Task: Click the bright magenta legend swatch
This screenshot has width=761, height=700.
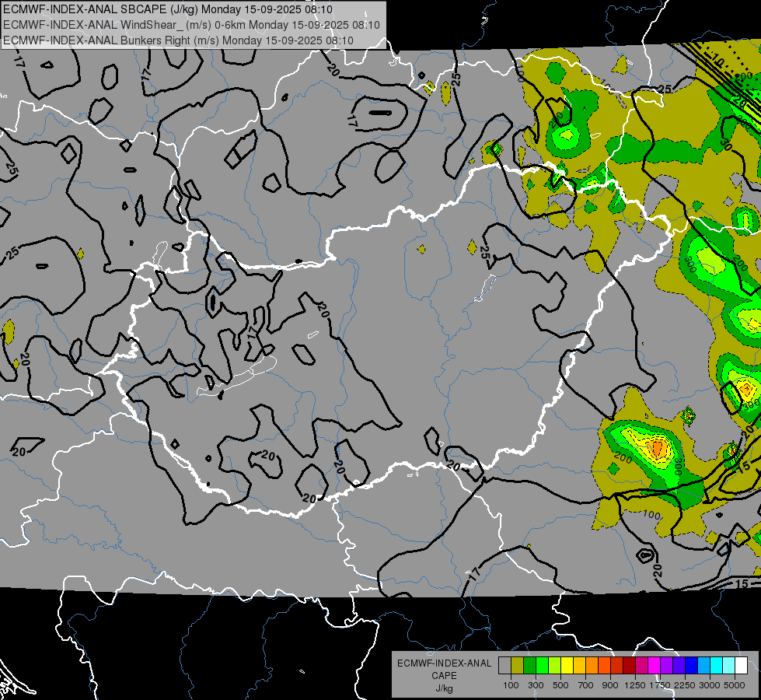Action: [654, 665]
